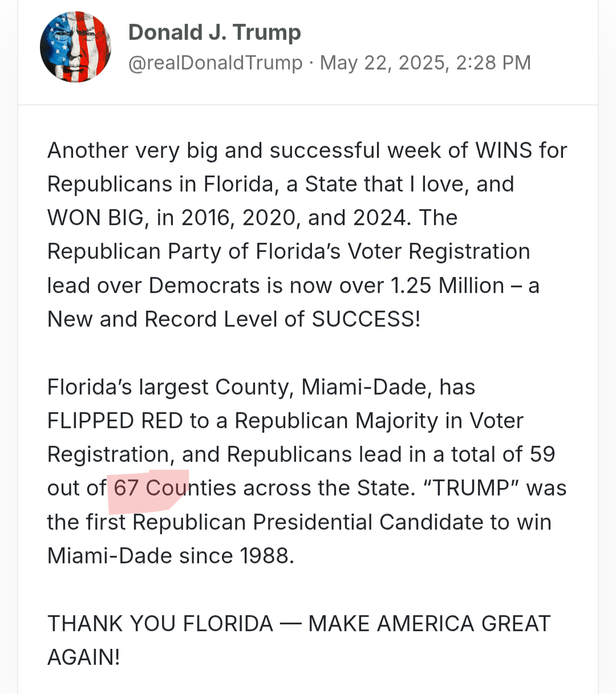
Task: Select the "WON BIG" text
Action: 96,218
